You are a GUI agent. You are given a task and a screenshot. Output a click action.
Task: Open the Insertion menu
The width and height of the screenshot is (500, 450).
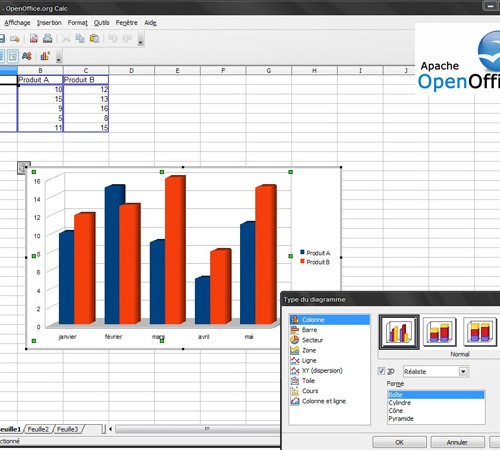(x=49, y=23)
